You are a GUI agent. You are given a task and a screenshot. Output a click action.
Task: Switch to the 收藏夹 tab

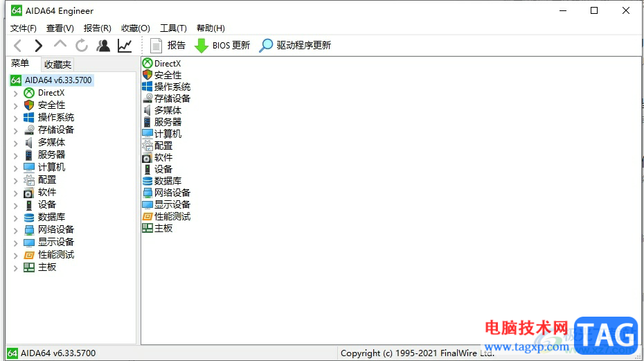click(57, 64)
